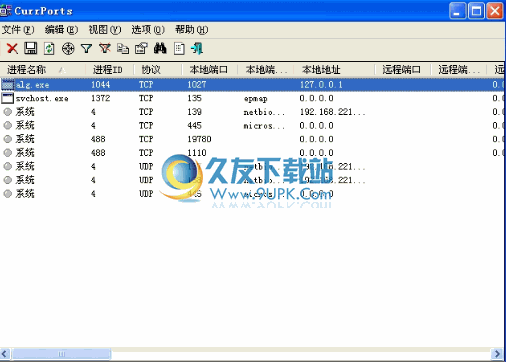Screen dimensions: 506x362
Task: Click the crosshair target toolbar icon
Action: click(68, 49)
